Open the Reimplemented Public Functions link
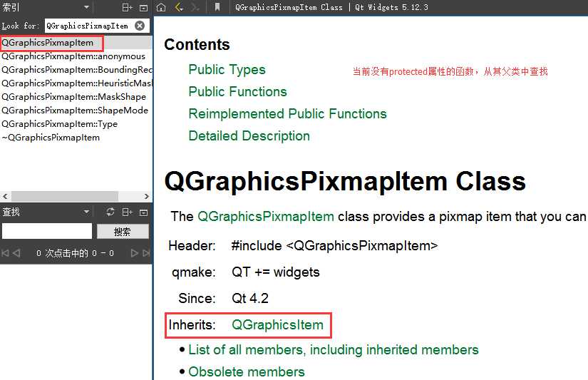The image size is (588, 380). click(288, 114)
